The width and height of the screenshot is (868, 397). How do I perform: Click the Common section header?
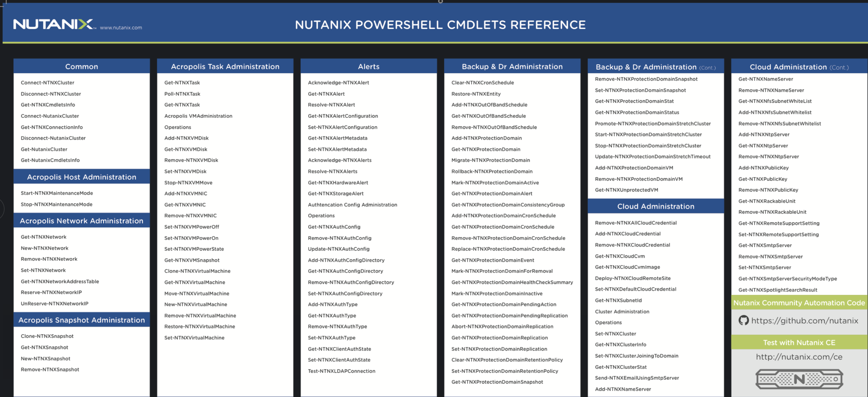pos(82,66)
